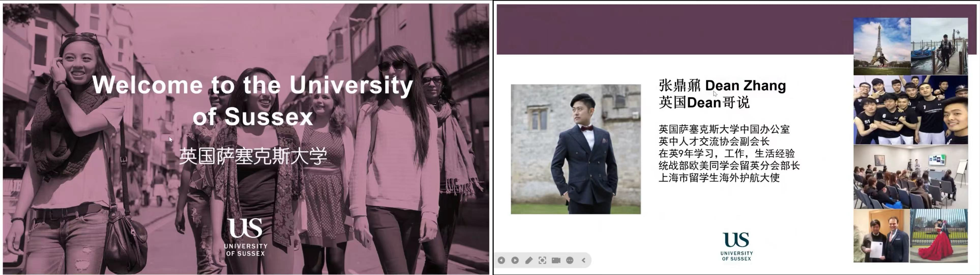Viewport: 980px width, 275px height.
Task: Select the team group selfie photo
Action: (910, 110)
